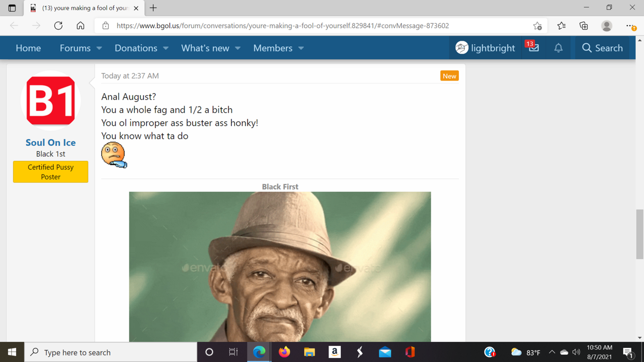644x362 pixels.
Task: Open the Favorites list icon
Action: click(561, 26)
